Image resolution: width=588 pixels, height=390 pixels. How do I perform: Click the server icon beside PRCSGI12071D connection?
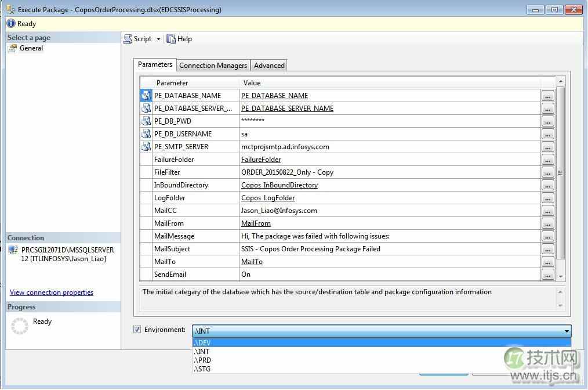coord(12,251)
